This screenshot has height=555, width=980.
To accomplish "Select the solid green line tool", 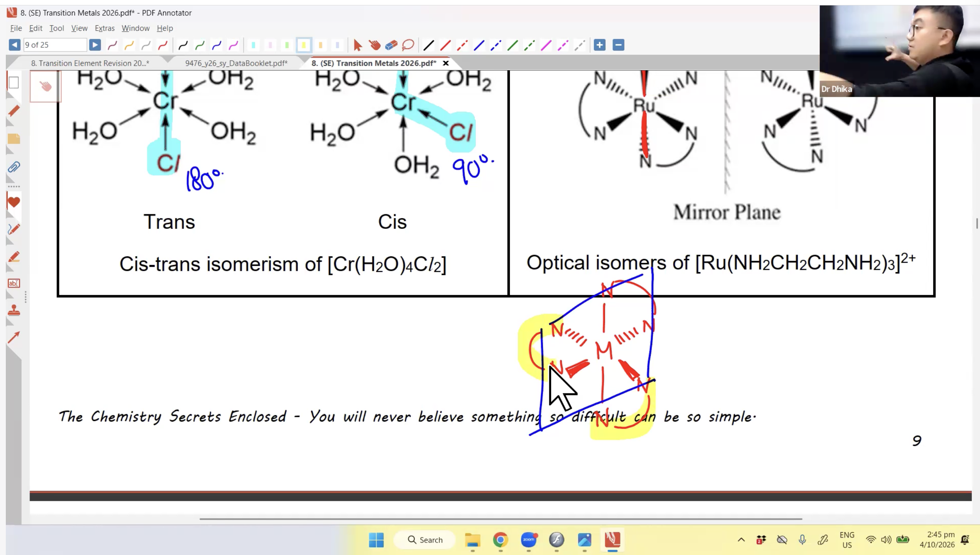I will [x=512, y=45].
